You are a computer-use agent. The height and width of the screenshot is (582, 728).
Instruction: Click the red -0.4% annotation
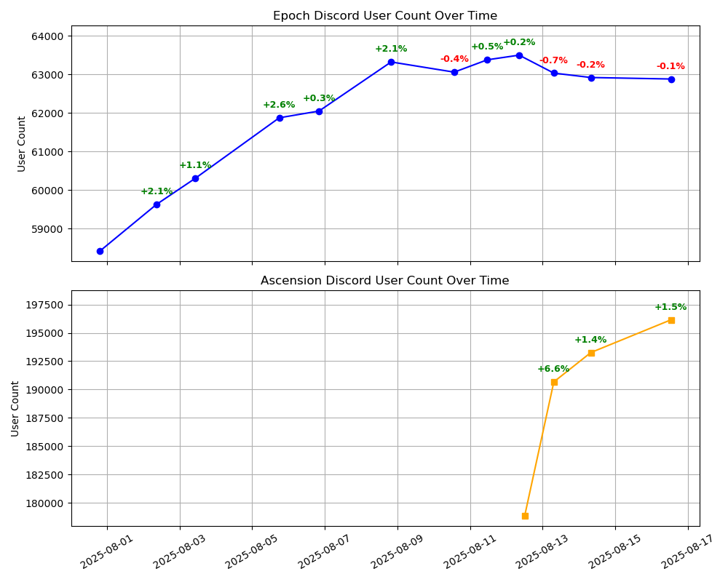[x=454, y=59]
